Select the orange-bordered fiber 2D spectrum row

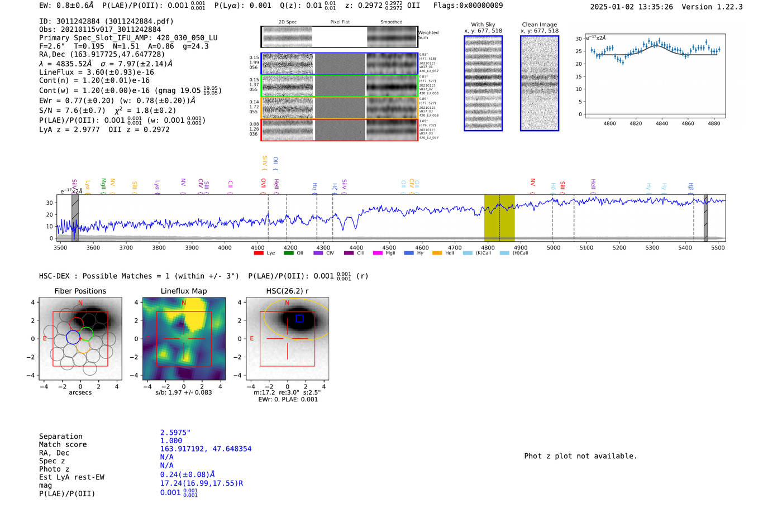tap(339, 108)
